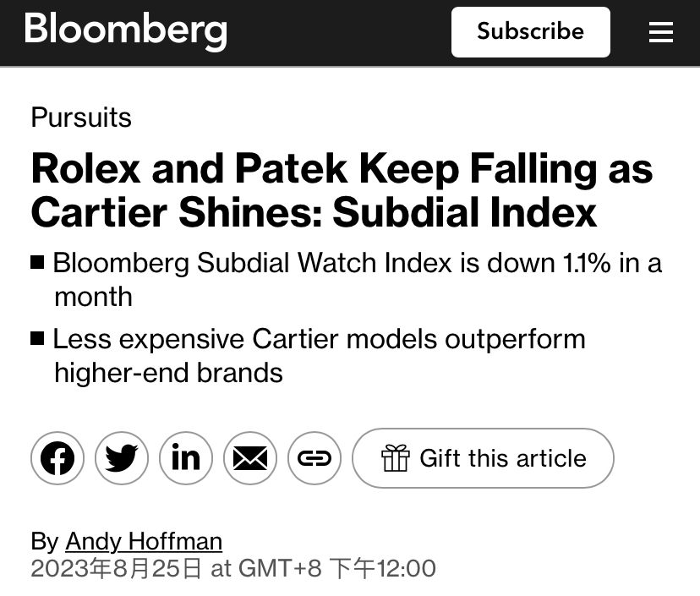Share article on Twitter
The image size is (700, 596).
coord(122,458)
